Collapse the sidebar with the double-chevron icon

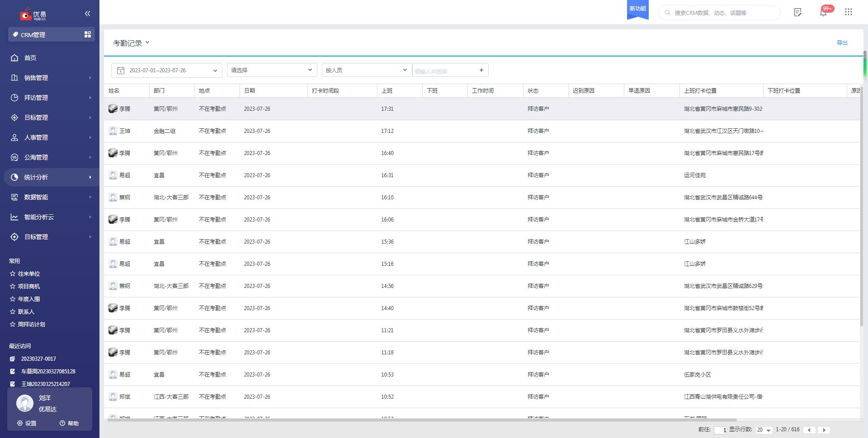tap(87, 14)
